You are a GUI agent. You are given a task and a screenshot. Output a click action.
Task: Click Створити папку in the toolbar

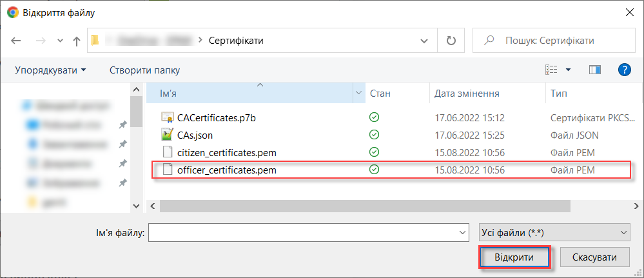(x=144, y=70)
